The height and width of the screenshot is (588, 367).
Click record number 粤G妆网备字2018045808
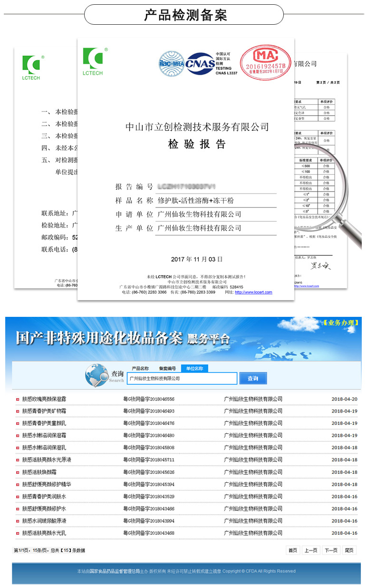(x=149, y=448)
